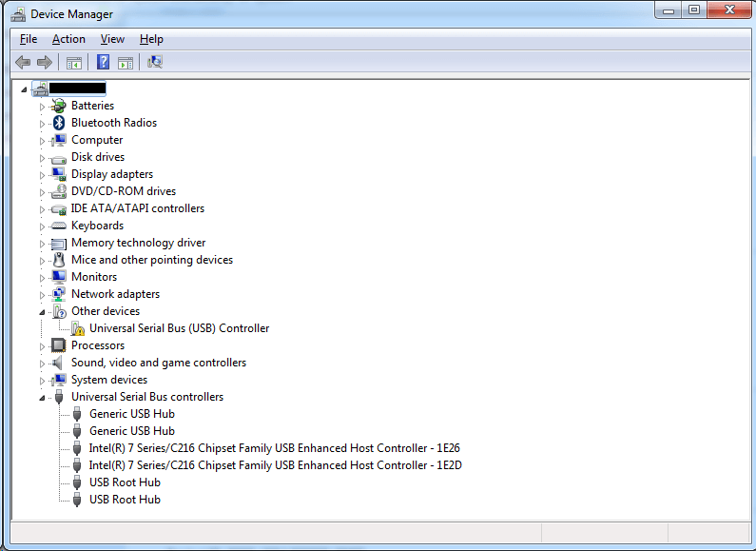This screenshot has width=756, height=551.
Task: Click the DVD/CD-ROM drives icon
Action: pos(59,191)
